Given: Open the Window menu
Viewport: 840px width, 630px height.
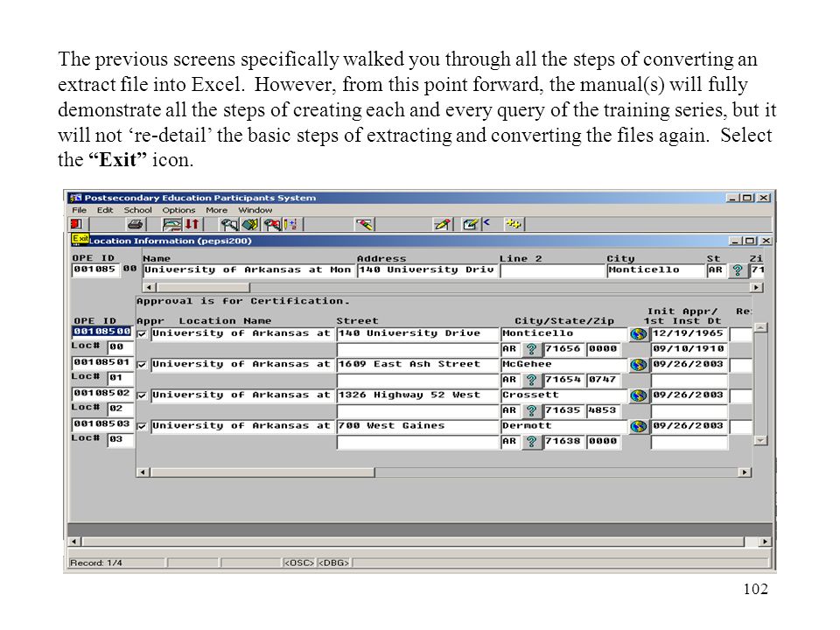Looking at the screenshot, I should (x=255, y=210).
